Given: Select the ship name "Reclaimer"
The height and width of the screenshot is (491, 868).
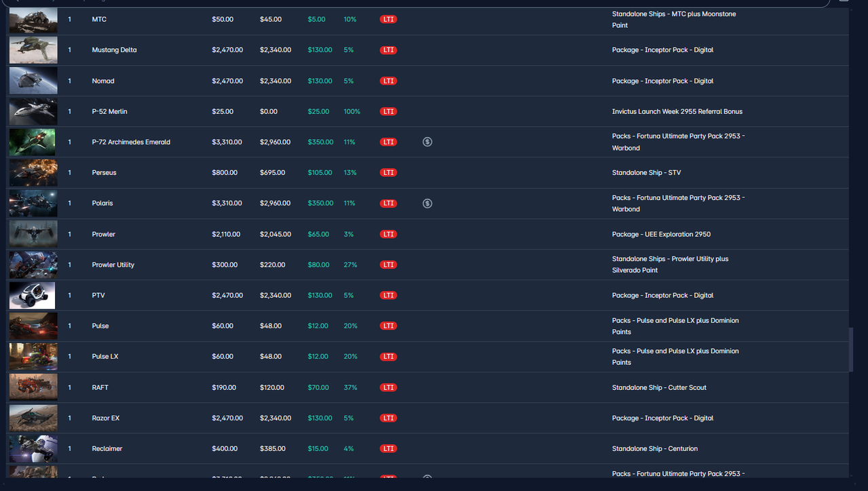Looking at the screenshot, I should (x=107, y=449).
